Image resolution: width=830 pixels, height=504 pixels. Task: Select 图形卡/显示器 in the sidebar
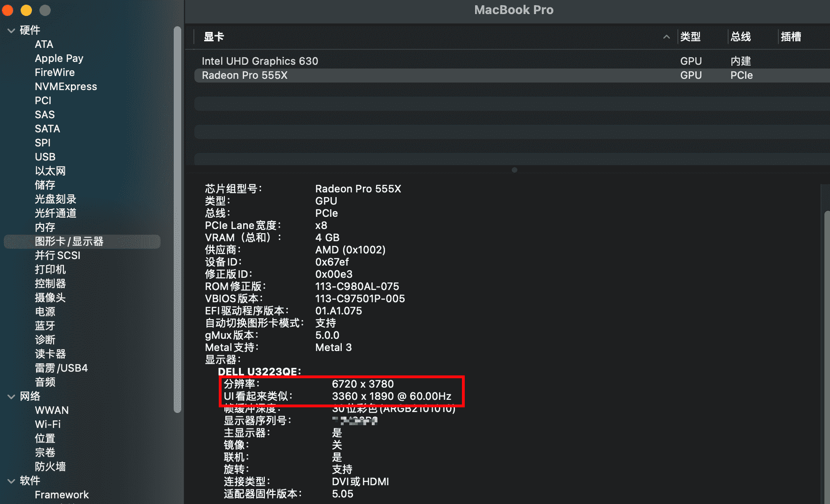pos(82,241)
